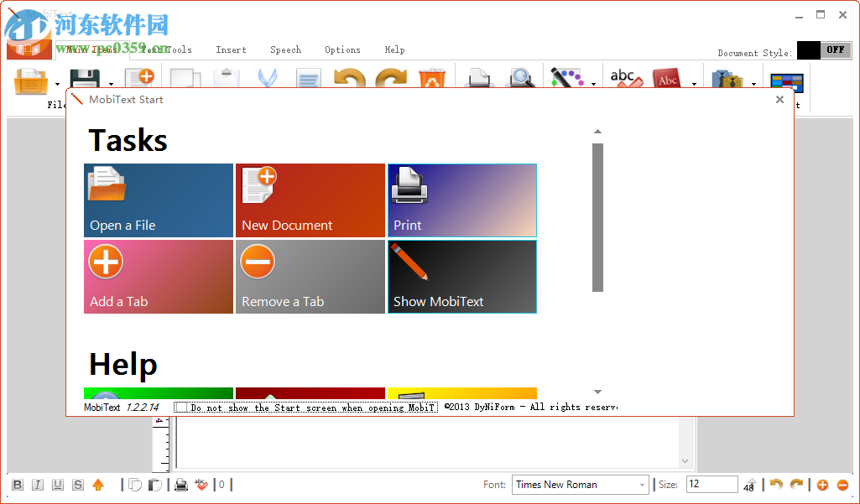Click the scissors Cut ribbon icon
Image resolution: width=860 pixels, height=504 pixels.
(x=268, y=78)
